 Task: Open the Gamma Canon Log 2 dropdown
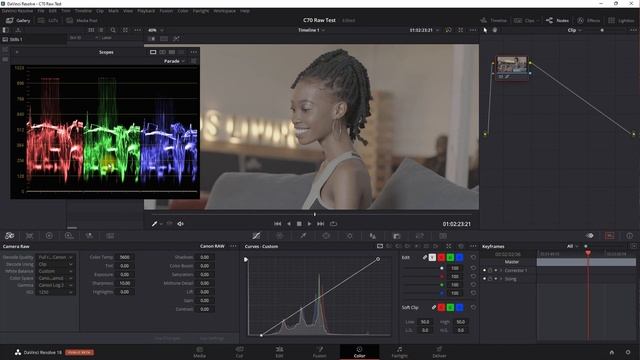[x=55, y=285]
